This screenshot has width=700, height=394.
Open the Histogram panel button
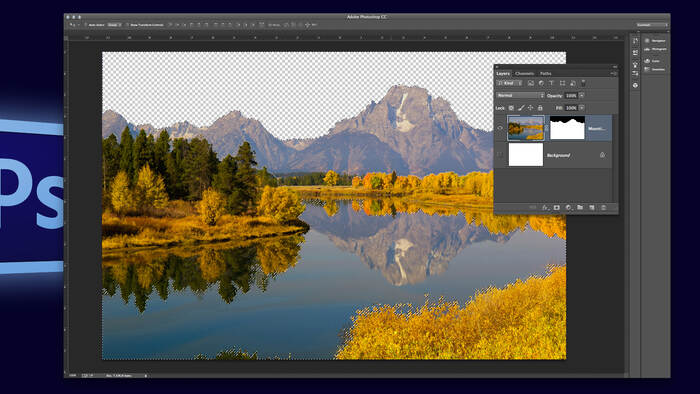(x=655, y=49)
